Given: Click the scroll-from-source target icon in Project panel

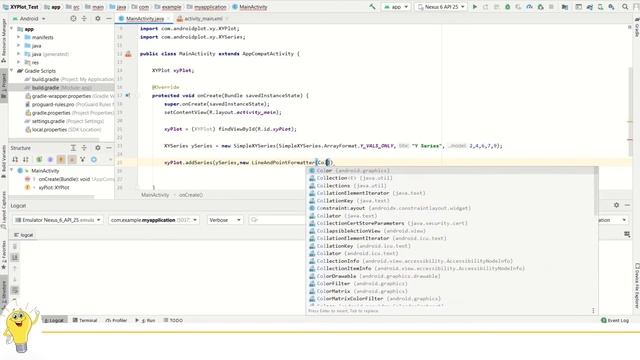Looking at the screenshot, I should [x=73, y=18].
